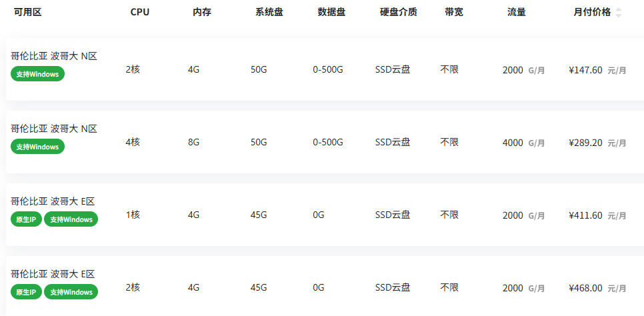The height and width of the screenshot is (316, 644).
Task: Open the 波哥大 E区 plan priced ¥411.60
Action: 53,201
